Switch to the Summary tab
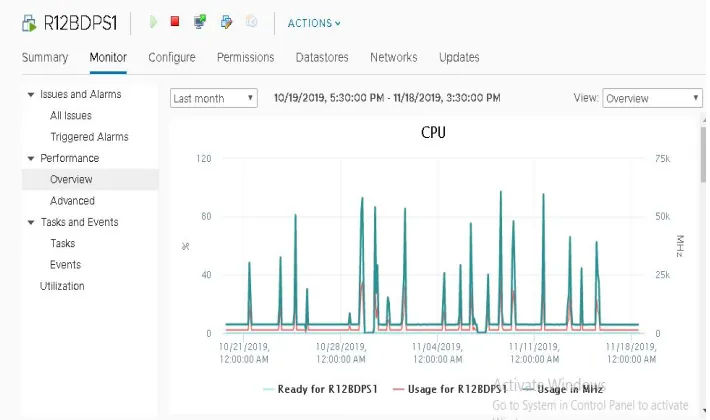The image size is (710, 420). [x=45, y=57]
